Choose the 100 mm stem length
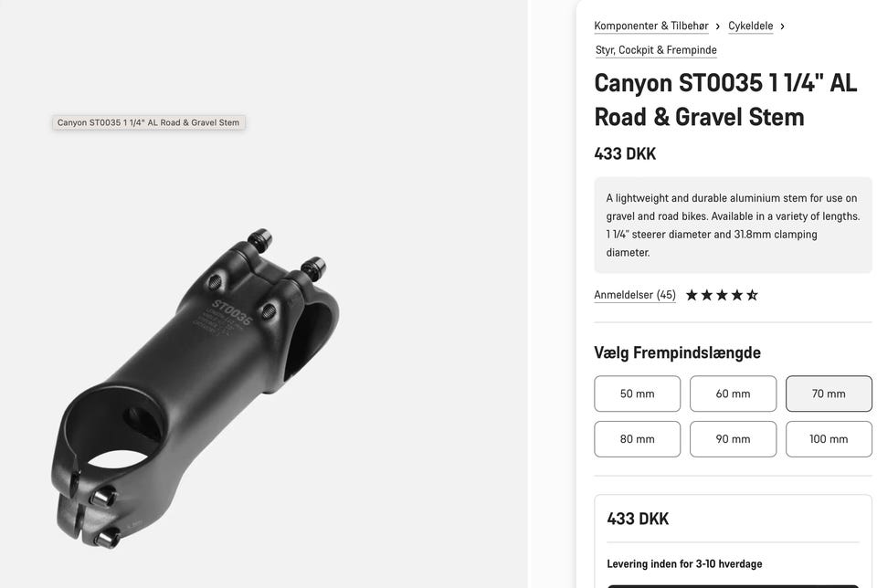Image resolution: width=877 pixels, height=588 pixels. coord(829,439)
